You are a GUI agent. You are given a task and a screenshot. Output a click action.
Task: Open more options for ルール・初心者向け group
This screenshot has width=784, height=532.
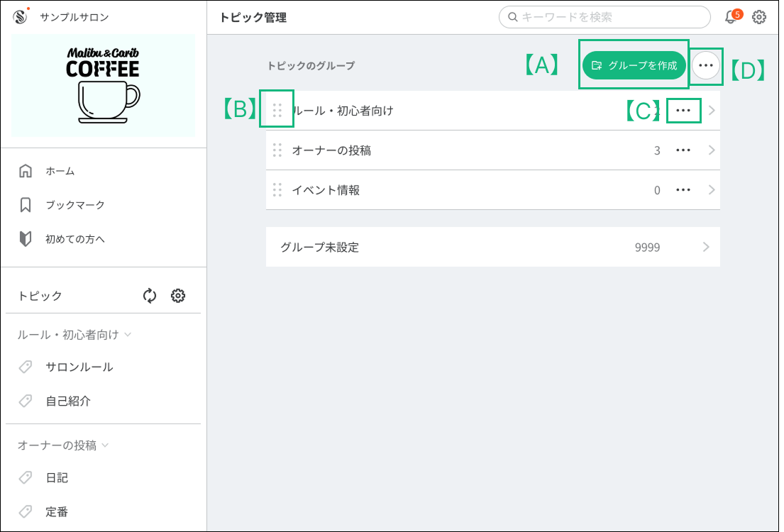point(683,111)
